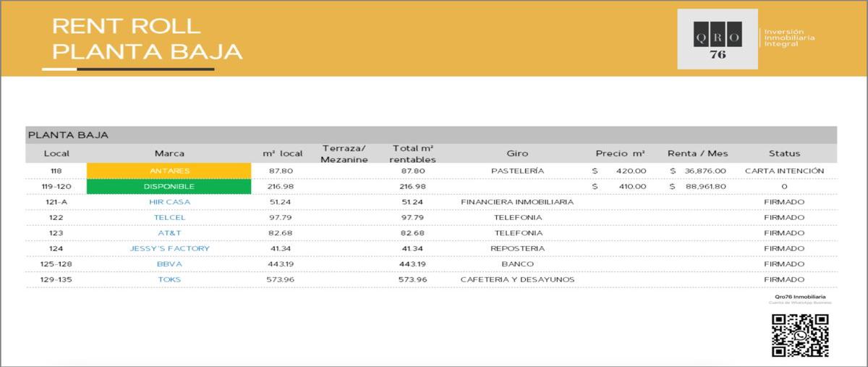
Task: Click the Precio m² column header
Action: point(620,153)
